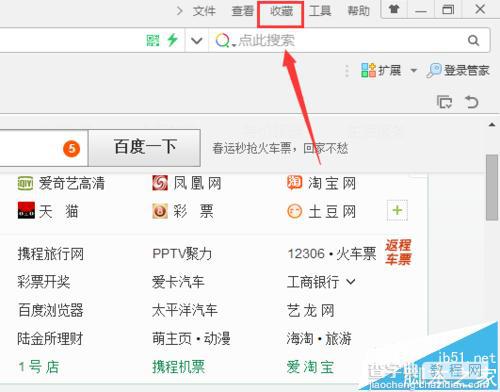Click the skin shirt icon
This screenshot has height=392, width=500.
[x=394, y=9]
